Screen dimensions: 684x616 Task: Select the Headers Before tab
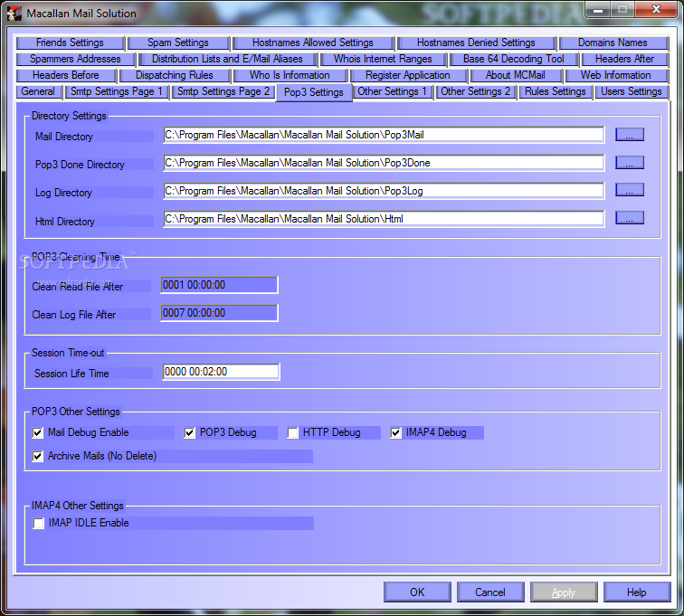pyautogui.click(x=66, y=75)
